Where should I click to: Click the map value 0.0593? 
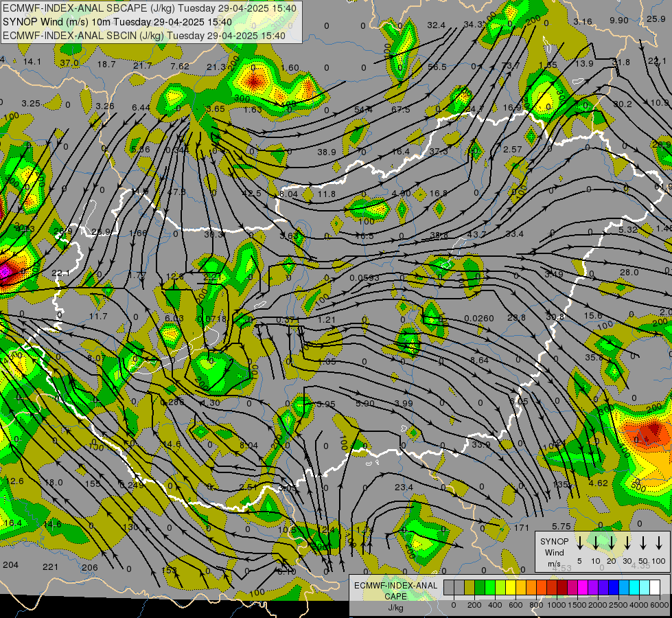point(364,278)
